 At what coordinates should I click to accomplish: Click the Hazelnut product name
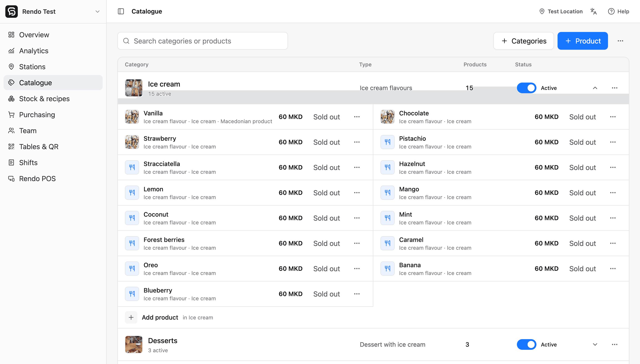point(412,164)
